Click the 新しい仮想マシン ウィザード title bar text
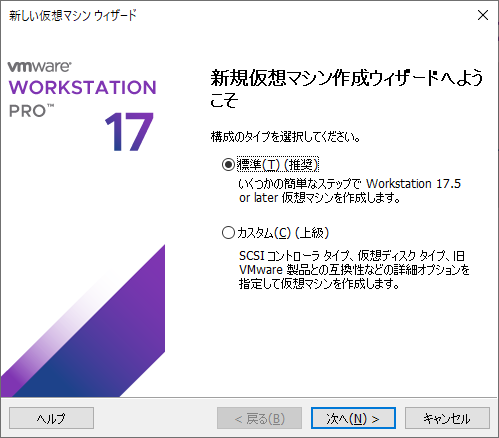Image resolution: width=499 pixels, height=438 pixels. click(72, 15)
